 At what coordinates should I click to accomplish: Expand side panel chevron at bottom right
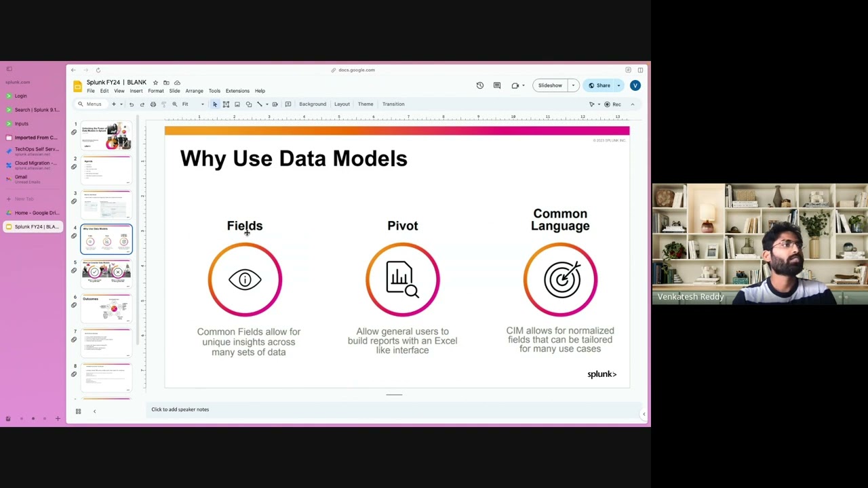point(644,414)
